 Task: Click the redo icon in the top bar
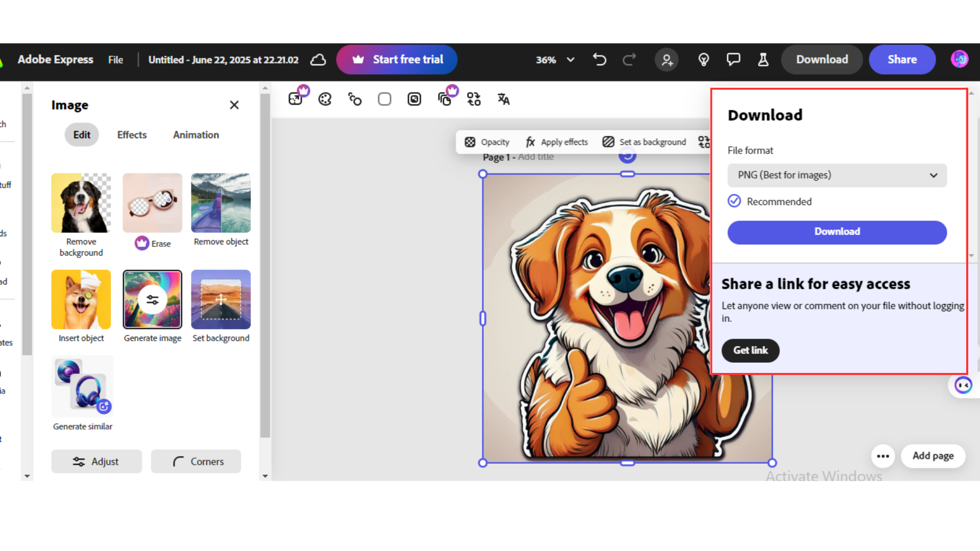(x=629, y=60)
